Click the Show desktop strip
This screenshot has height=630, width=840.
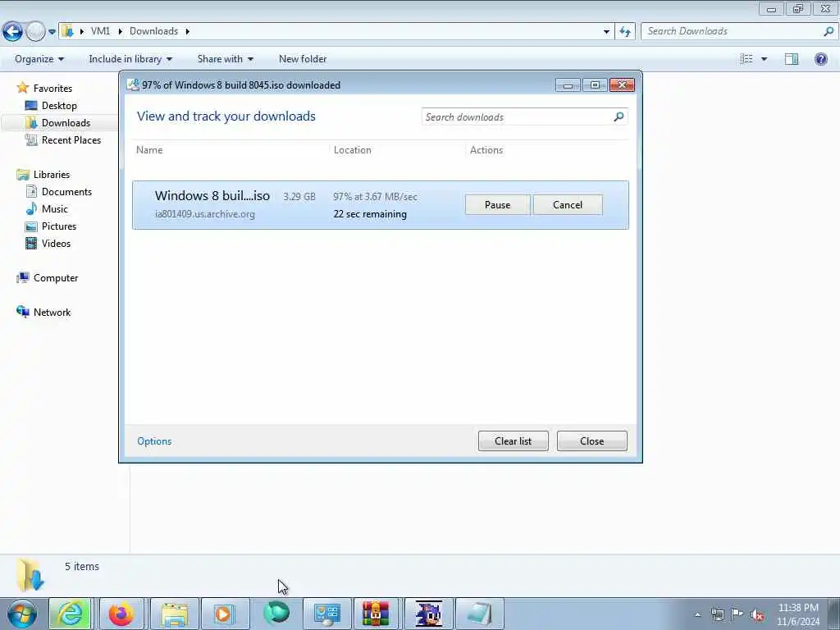834,614
